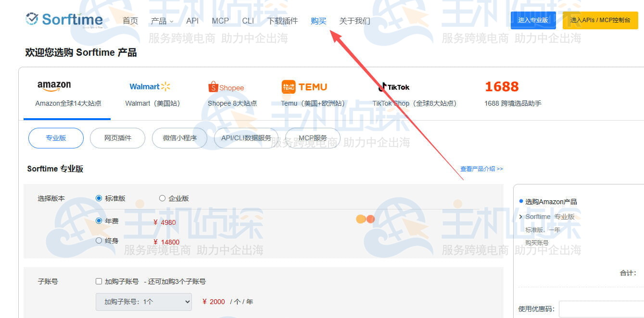Choose the 年费 radio option
The image size is (644, 318).
tap(99, 221)
